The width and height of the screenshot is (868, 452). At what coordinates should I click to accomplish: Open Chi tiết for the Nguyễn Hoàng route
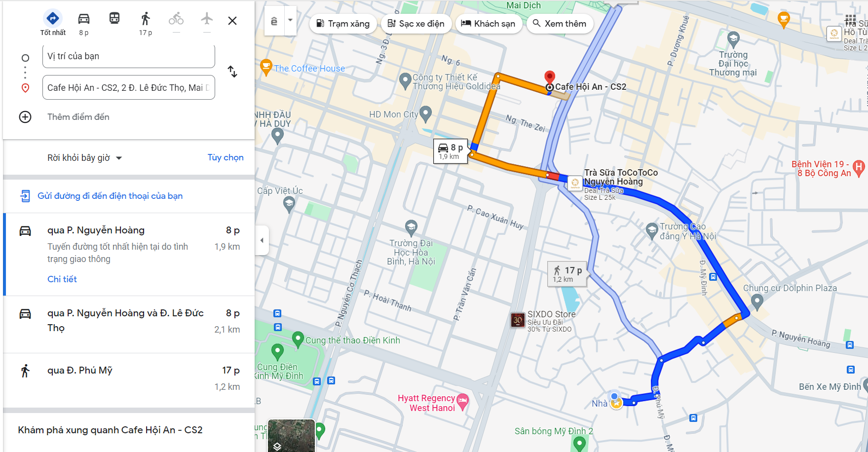pyautogui.click(x=62, y=279)
